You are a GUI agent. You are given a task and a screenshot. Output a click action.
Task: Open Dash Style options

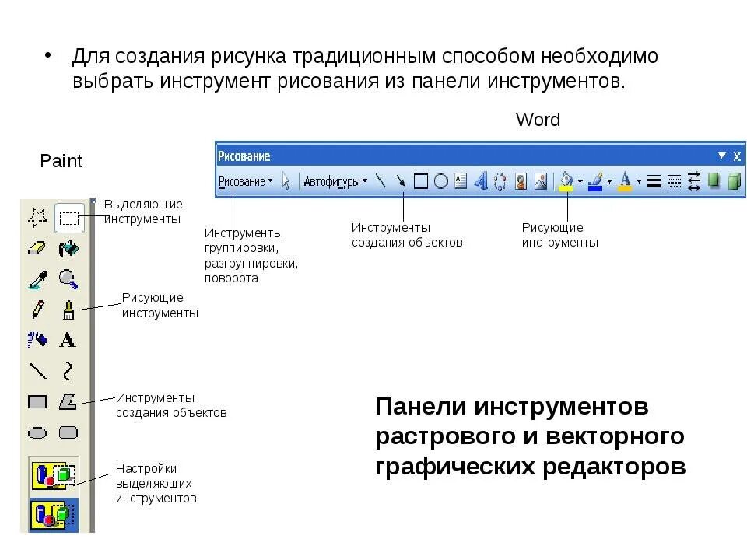click(674, 181)
